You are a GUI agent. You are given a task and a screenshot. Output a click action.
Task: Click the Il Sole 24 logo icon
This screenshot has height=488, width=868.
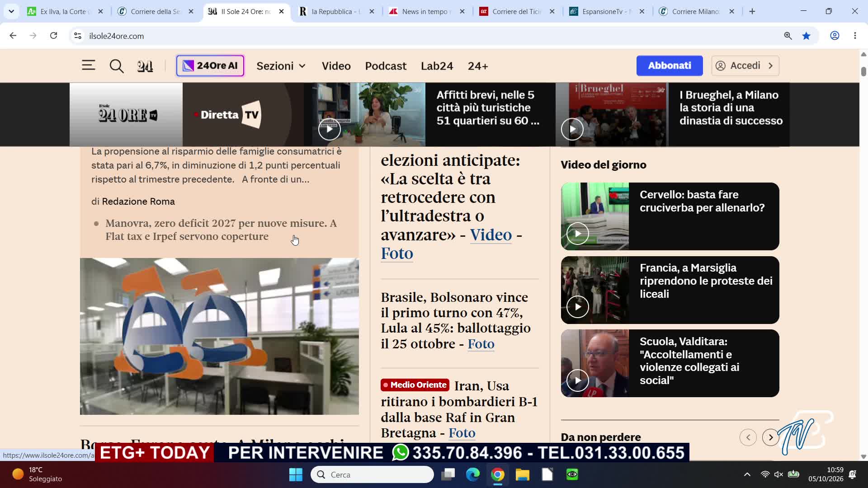click(x=145, y=66)
